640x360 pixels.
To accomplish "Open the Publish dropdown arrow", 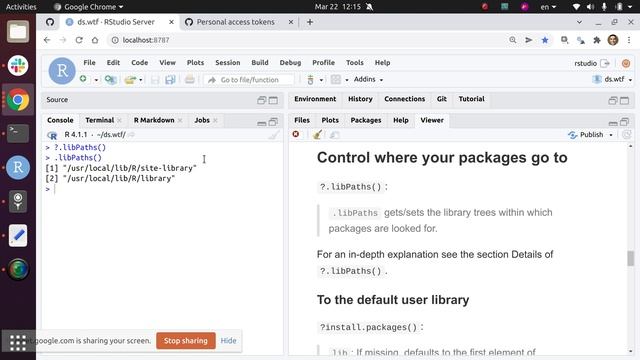I will click(611, 135).
